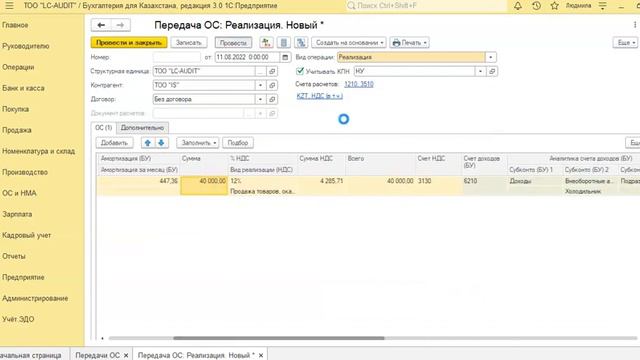Open Главное section
The width and height of the screenshot is (640, 360).
tap(15, 25)
